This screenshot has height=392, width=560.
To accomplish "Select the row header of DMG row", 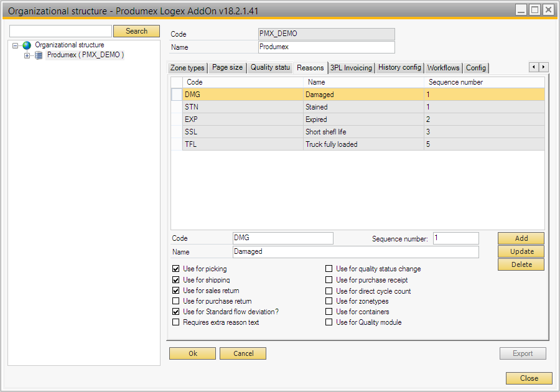I will [x=177, y=95].
